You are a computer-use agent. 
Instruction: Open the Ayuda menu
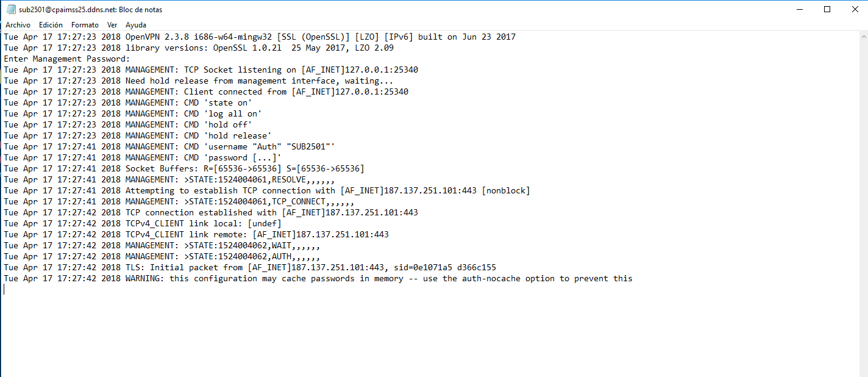pos(136,25)
